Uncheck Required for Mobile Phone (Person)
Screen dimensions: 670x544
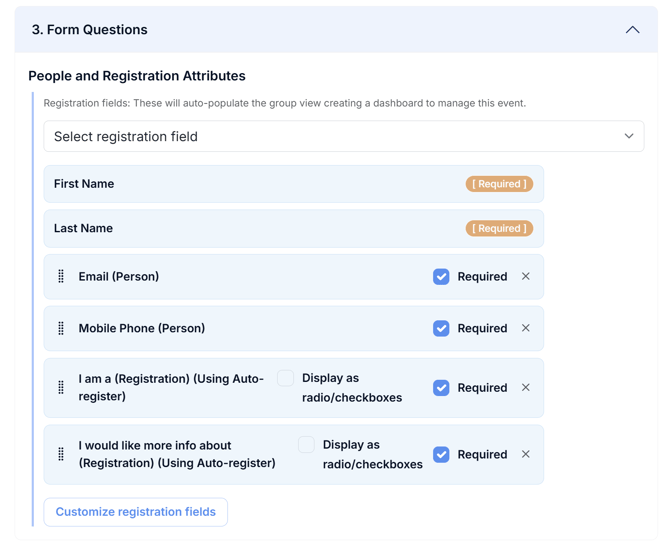click(x=441, y=329)
